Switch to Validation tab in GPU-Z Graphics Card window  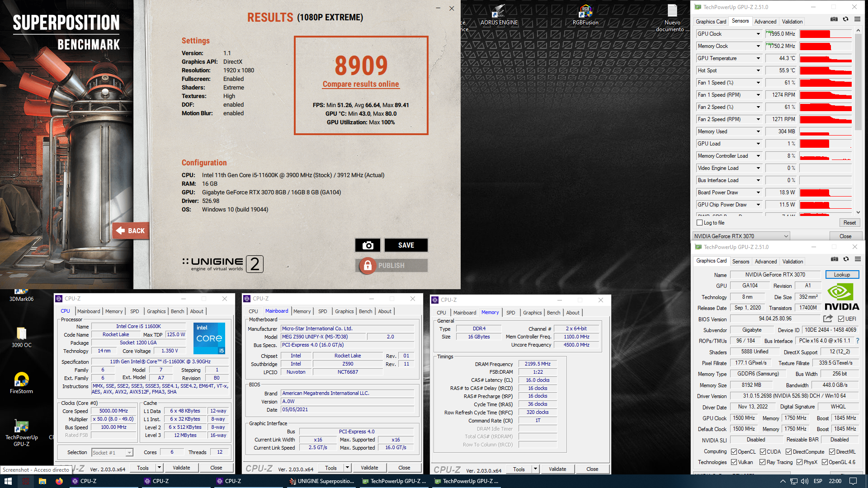coord(793,262)
